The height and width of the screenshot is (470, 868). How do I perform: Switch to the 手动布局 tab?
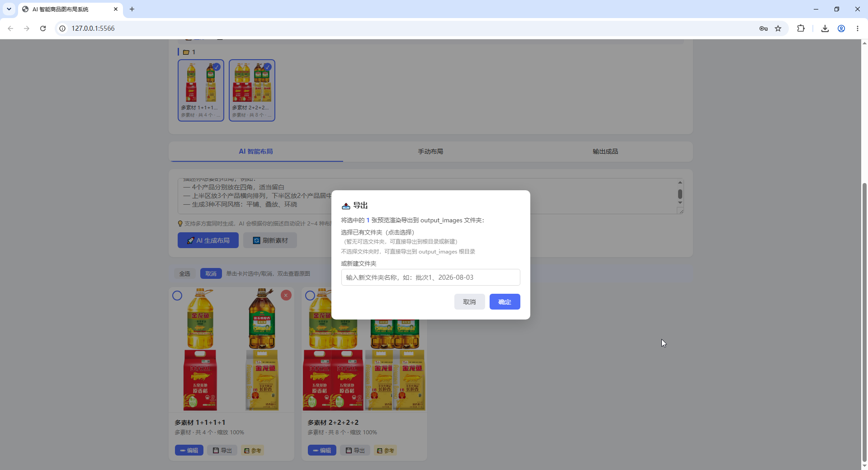430,151
